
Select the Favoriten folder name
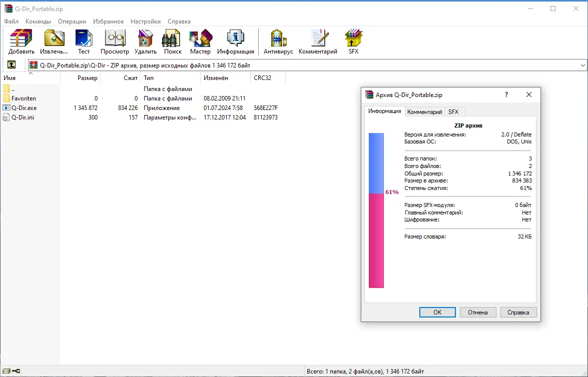point(24,98)
